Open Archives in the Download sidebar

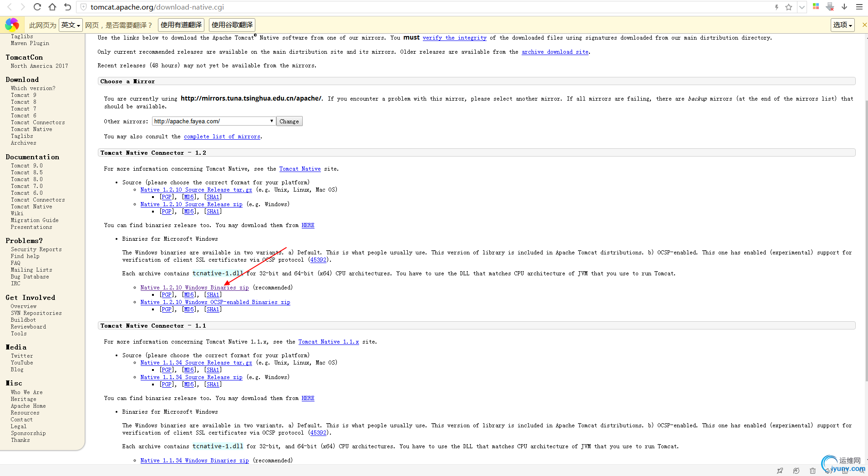(24, 143)
